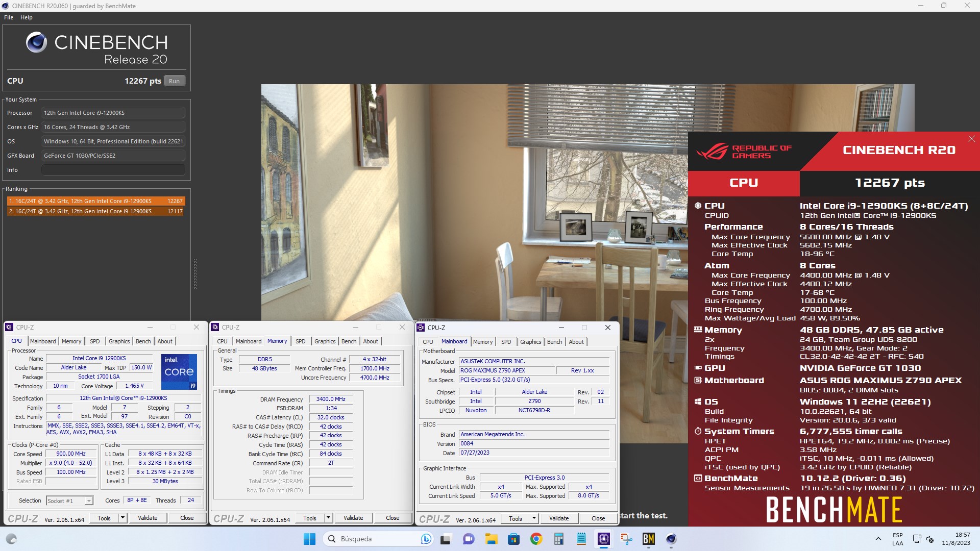Click the ROG Republic of Gamers logo

pos(743,152)
